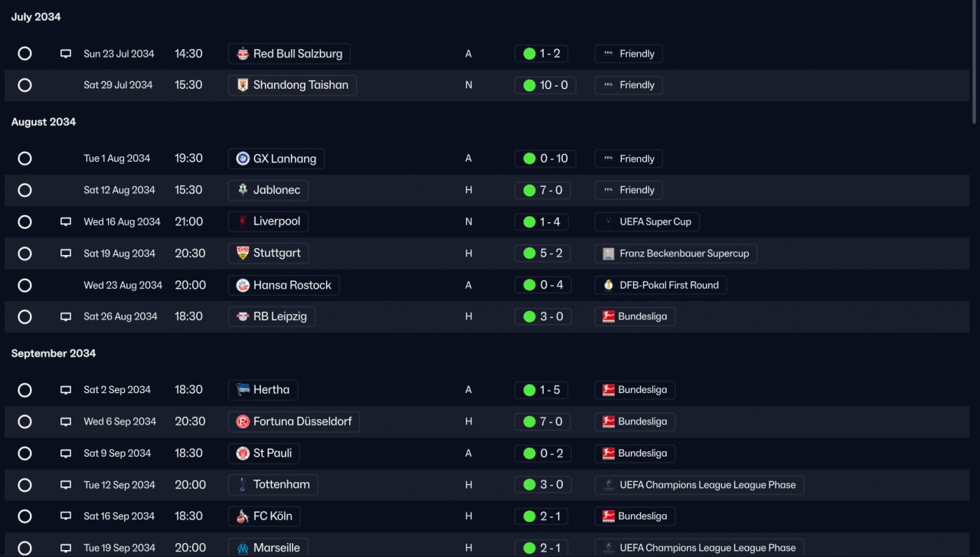Screen dimensions: 980x557
Task: Click the vertical scrollbar on the right edge
Action: (x=975, y=61)
